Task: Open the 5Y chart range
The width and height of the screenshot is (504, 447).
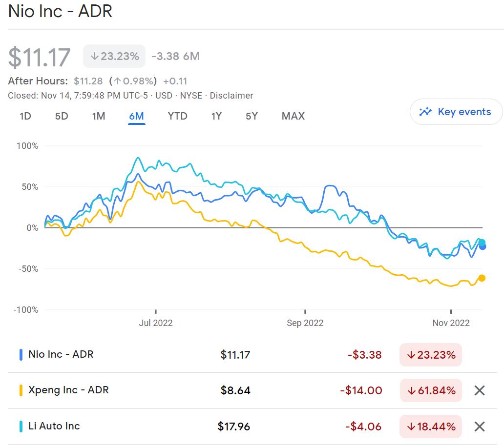Action: coord(252,116)
